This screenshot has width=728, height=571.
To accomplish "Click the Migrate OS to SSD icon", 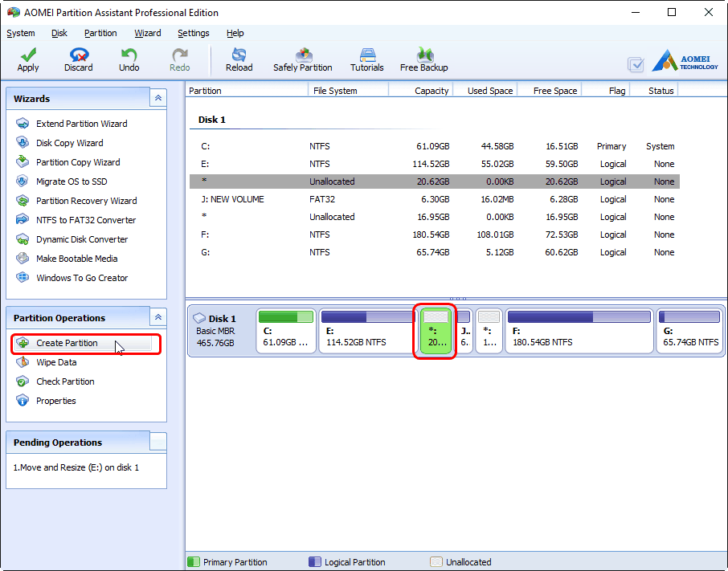I will click(22, 181).
